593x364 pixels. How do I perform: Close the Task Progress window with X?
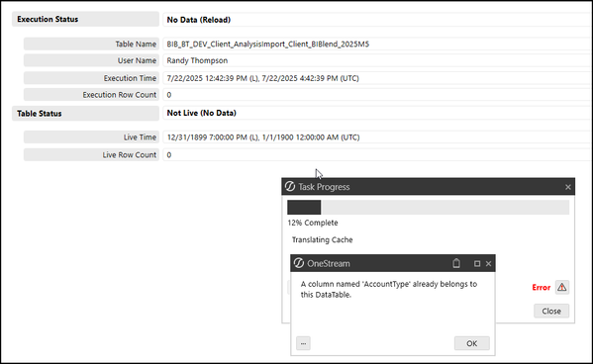(568, 187)
